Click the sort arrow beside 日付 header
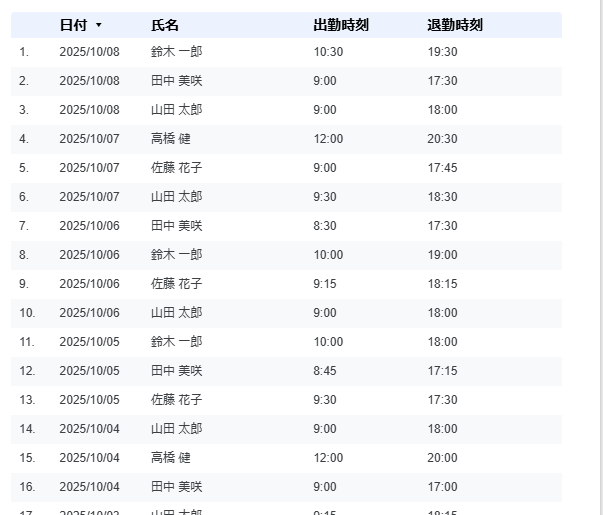Screen dimensions: 603x515 (x=98, y=25)
